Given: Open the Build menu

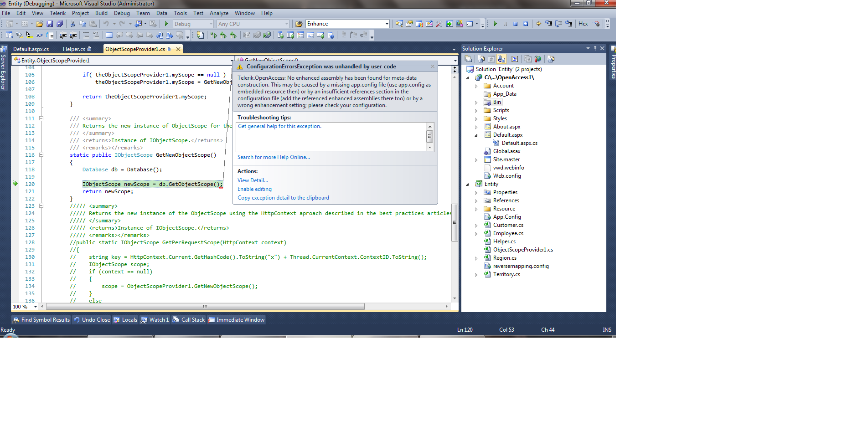Looking at the screenshot, I should click(101, 13).
